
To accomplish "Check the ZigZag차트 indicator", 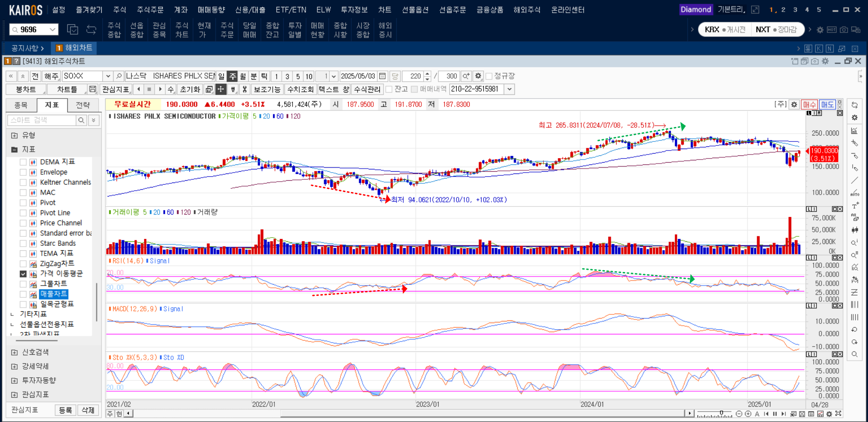I will click(23, 263).
